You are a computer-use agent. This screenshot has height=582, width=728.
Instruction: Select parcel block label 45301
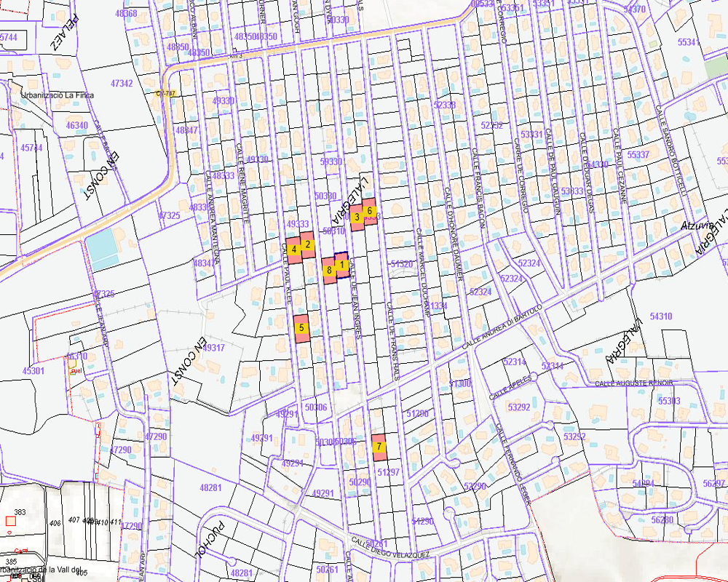(33, 371)
